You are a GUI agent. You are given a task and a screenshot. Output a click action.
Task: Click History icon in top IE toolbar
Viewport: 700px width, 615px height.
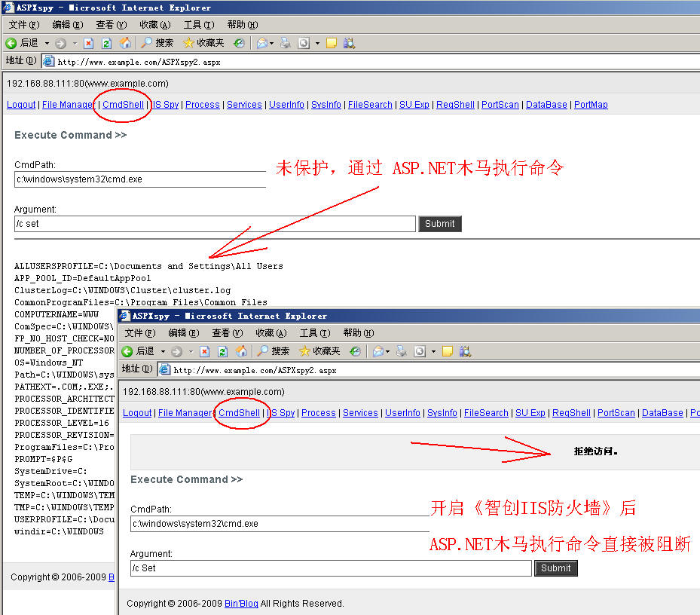tap(240, 43)
